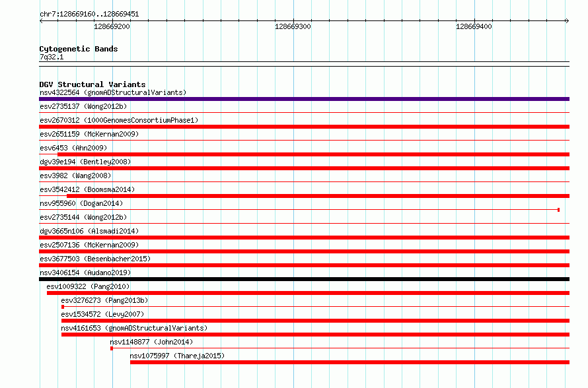Open nsv1148877 (John2014) variant label
Screen dimensions: 588x388
(x=151, y=342)
